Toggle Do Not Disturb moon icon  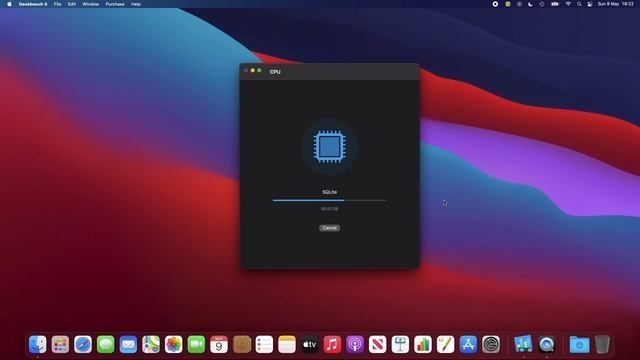pos(530,4)
